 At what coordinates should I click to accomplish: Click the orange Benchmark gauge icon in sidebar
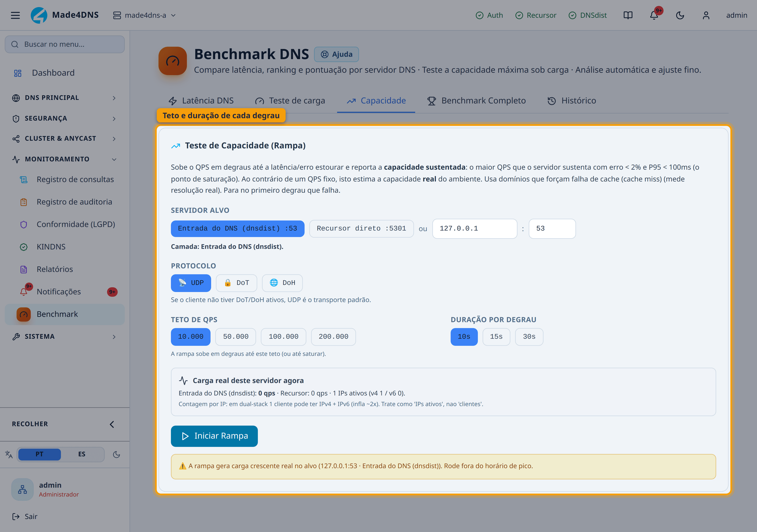click(x=23, y=314)
